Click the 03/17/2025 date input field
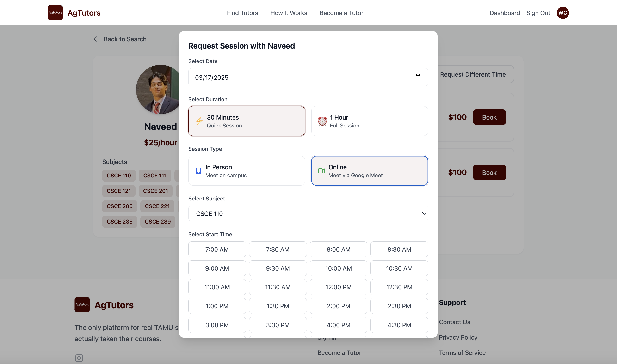 point(308,77)
